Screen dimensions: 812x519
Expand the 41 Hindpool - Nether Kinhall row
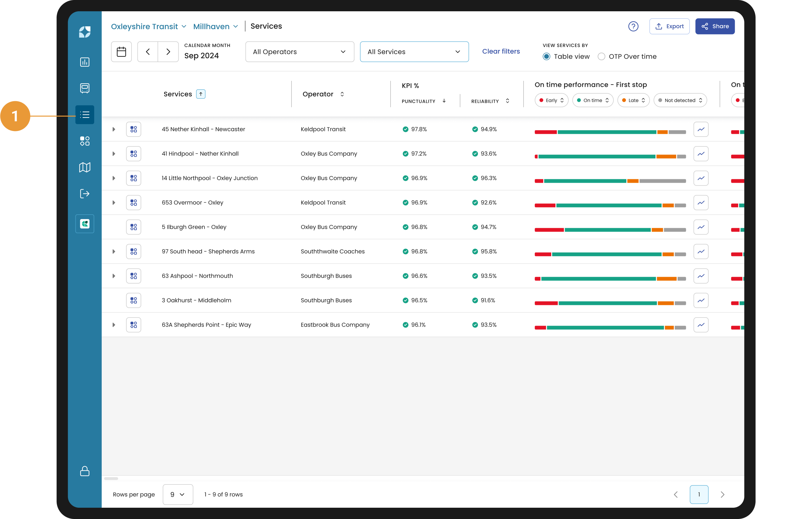point(114,154)
